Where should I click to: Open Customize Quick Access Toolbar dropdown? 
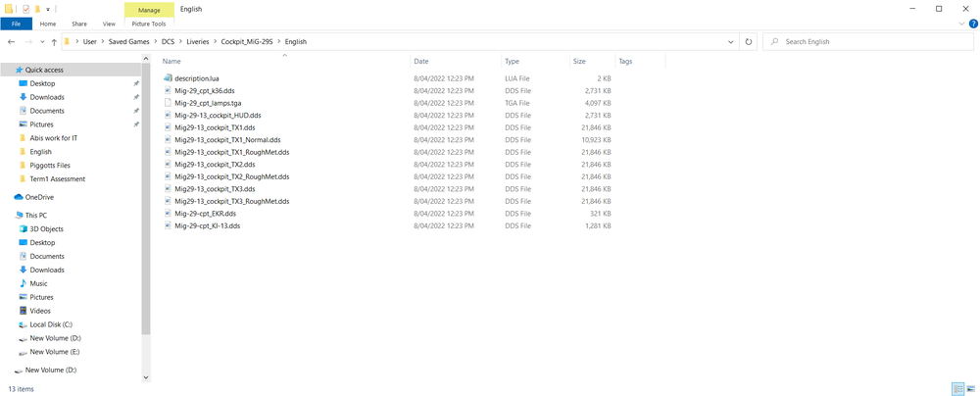[x=48, y=10]
